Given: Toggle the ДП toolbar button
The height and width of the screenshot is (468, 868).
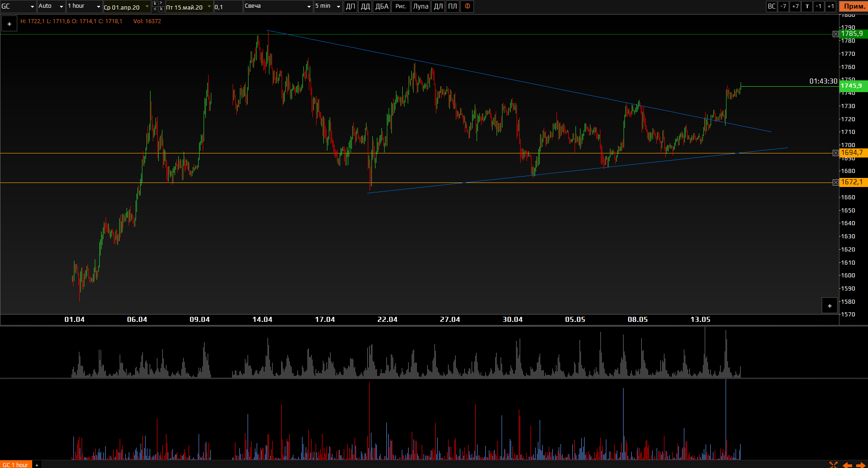Looking at the screenshot, I should point(351,6).
